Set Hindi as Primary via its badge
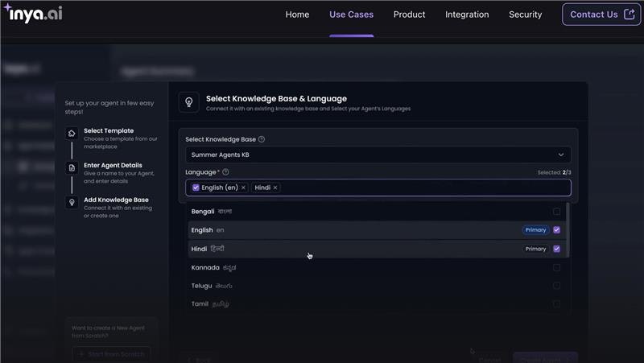Viewport: 644px width, 363px height. [x=535, y=249]
